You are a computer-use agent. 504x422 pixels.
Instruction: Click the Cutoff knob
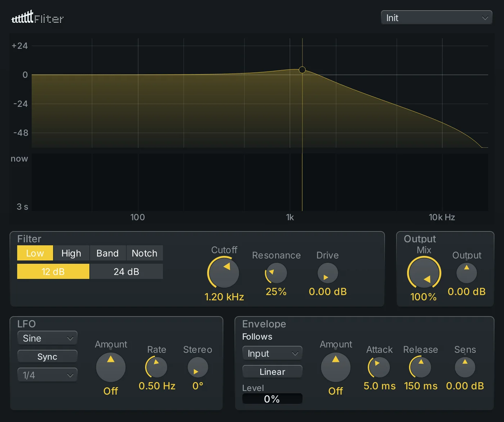[x=224, y=273]
